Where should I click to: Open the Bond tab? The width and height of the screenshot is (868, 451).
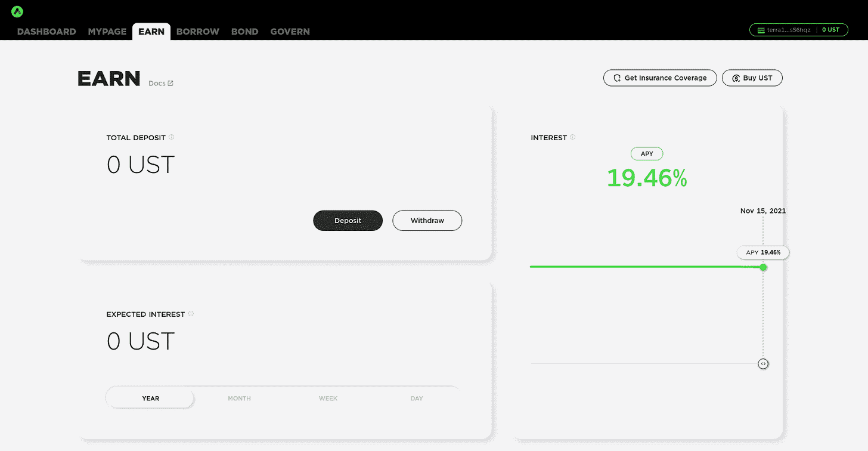tap(245, 32)
